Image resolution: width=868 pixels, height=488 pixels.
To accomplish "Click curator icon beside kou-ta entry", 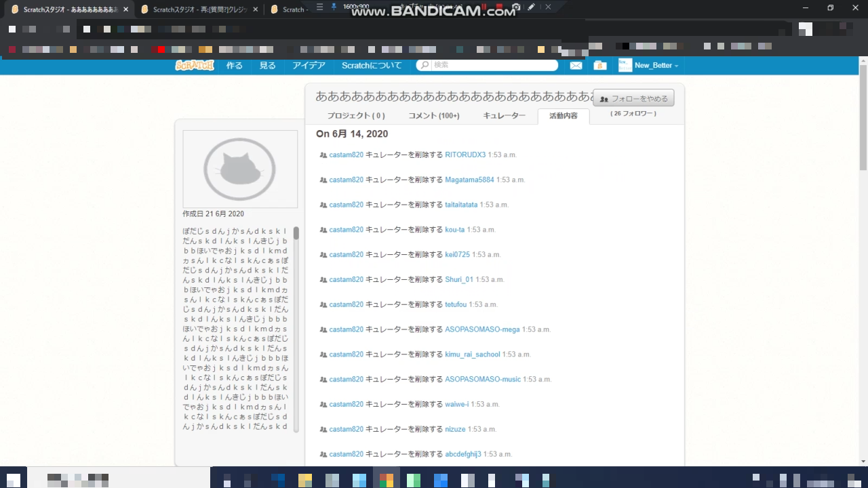I will point(323,230).
